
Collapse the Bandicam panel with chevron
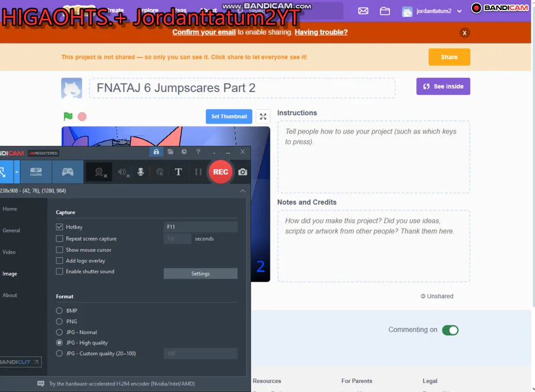tap(243, 191)
